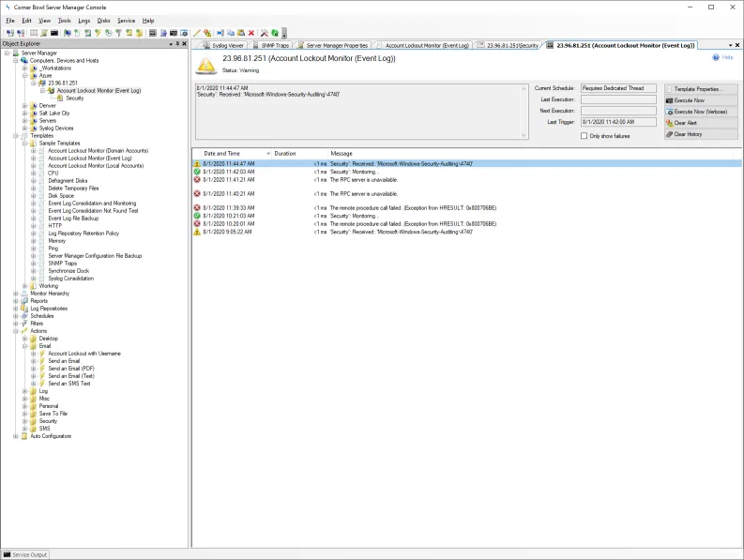744x560 pixels.
Task: Expand the Salt Lake City tree node
Action: (x=24, y=114)
